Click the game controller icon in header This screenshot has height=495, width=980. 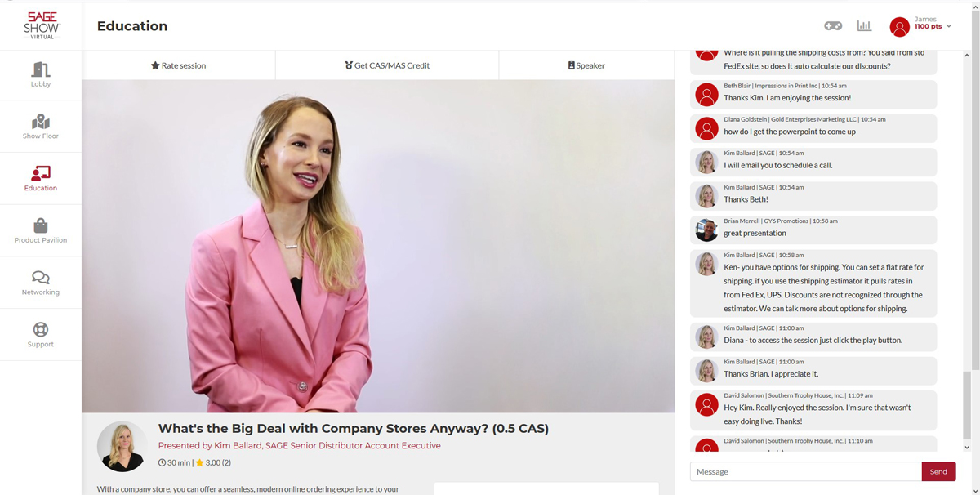[x=833, y=26]
